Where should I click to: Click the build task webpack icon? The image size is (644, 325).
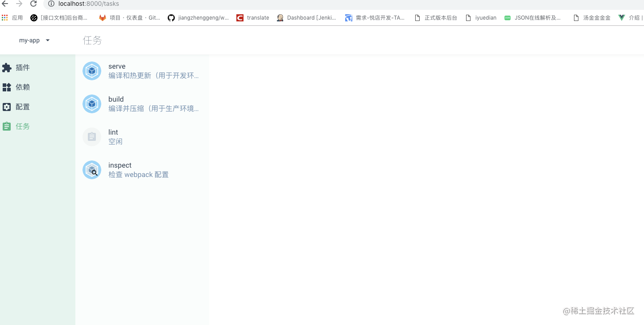click(x=92, y=104)
